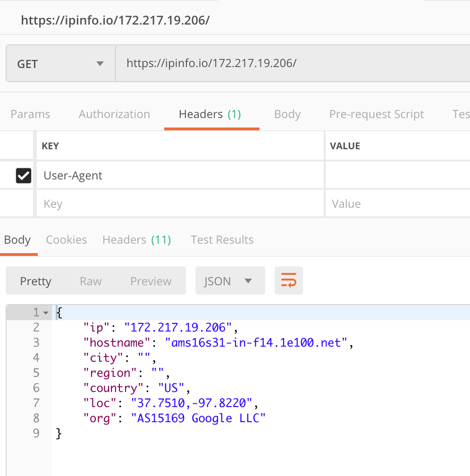470x476 pixels.
Task: Show the response Cookies tab
Action: 66,240
